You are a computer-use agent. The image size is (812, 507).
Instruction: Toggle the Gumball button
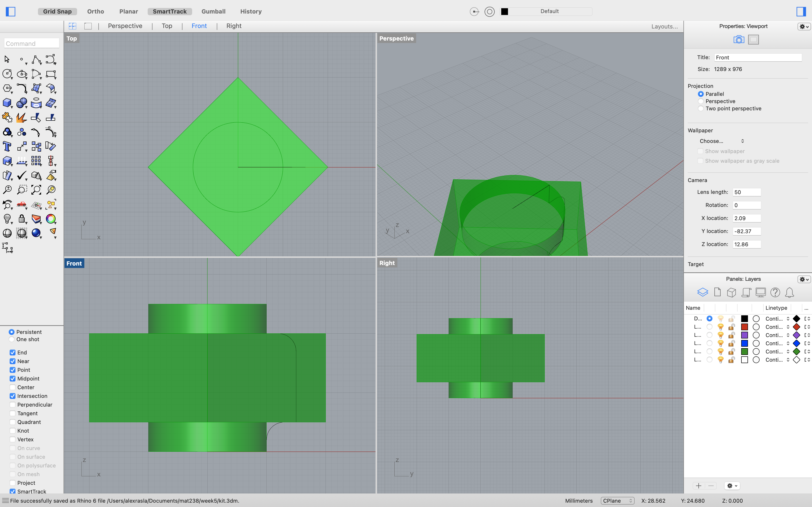tap(213, 11)
